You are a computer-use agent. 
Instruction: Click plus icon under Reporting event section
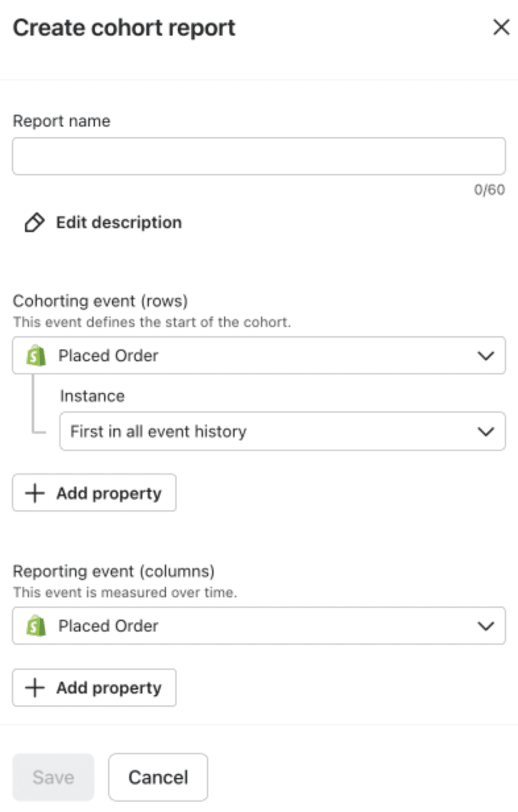tap(35, 688)
